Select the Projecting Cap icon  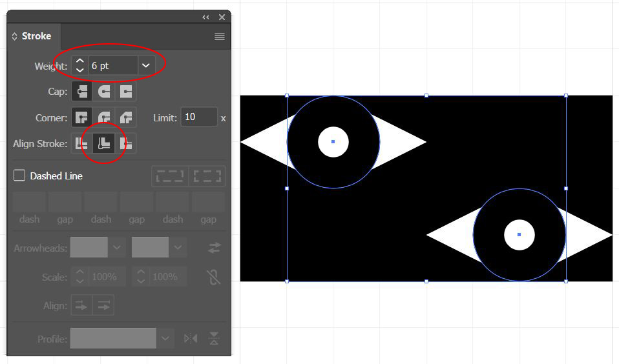pyautogui.click(x=126, y=92)
